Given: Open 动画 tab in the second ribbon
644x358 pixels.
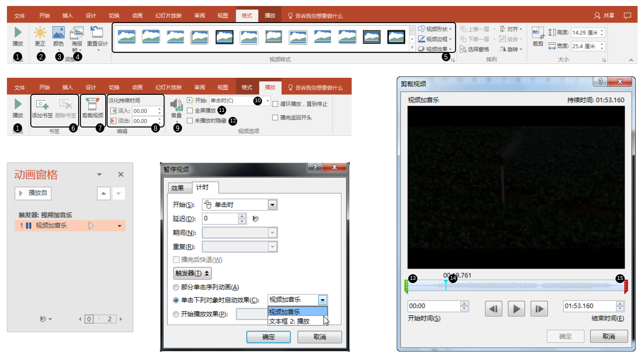Looking at the screenshot, I should [137, 87].
